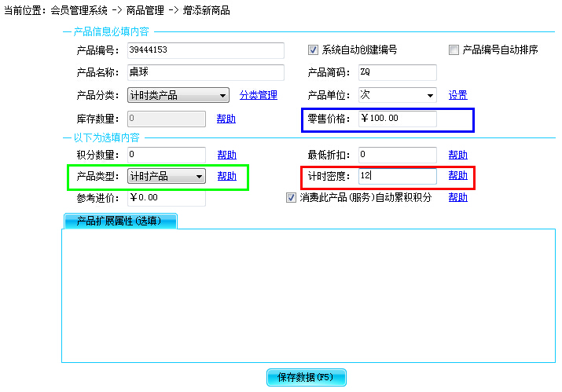562x392 pixels.
Task: Click the 保存数据(F5) button
Action: [306, 378]
